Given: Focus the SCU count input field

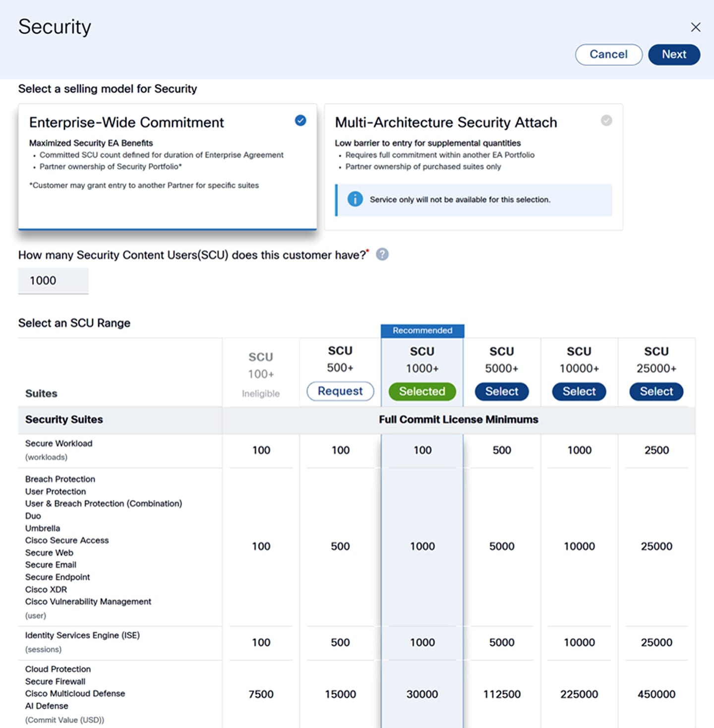Looking at the screenshot, I should point(54,281).
